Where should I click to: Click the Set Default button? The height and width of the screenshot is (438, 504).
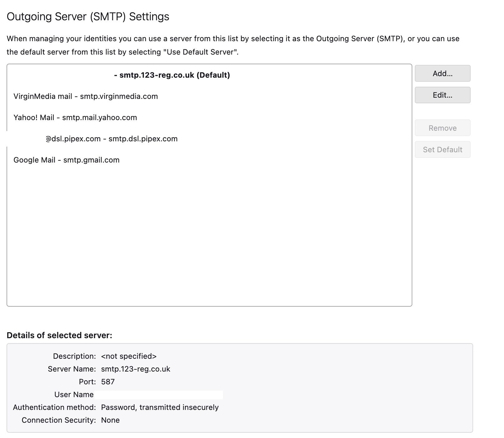[442, 149]
